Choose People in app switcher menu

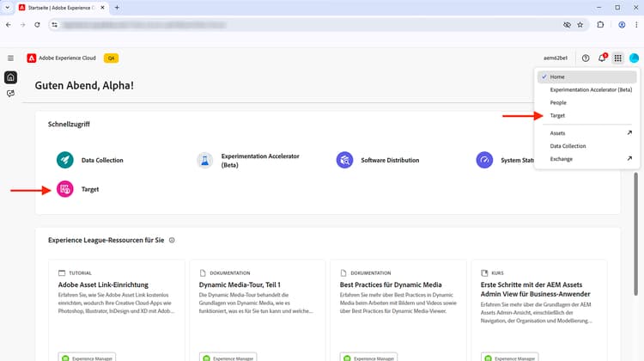click(586, 103)
